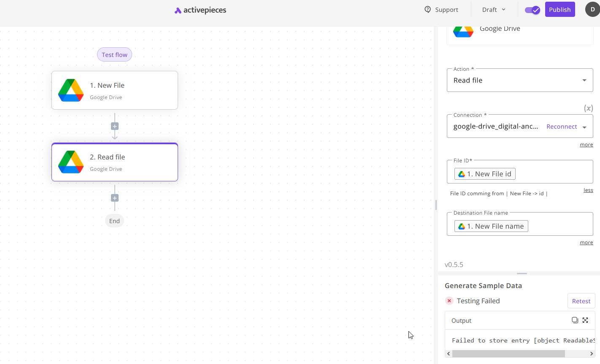Click the less link under File ID
Image resolution: width=600 pixels, height=364 pixels.
coord(588,190)
